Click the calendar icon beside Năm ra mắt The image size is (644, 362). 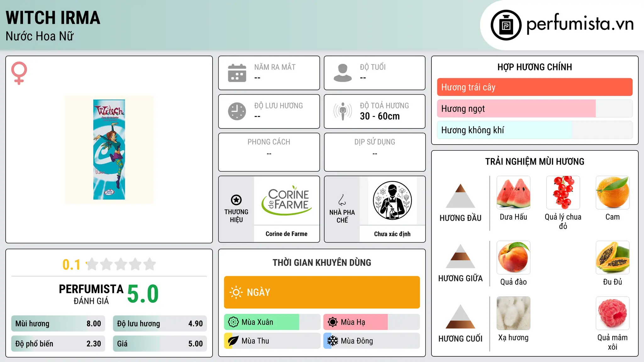[x=237, y=73]
